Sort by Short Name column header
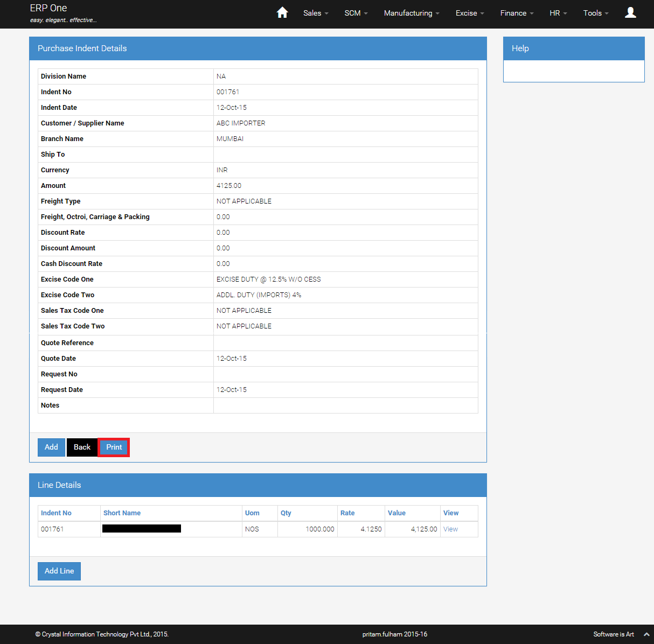This screenshot has height=644, width=654. click(x=122, y=513)
